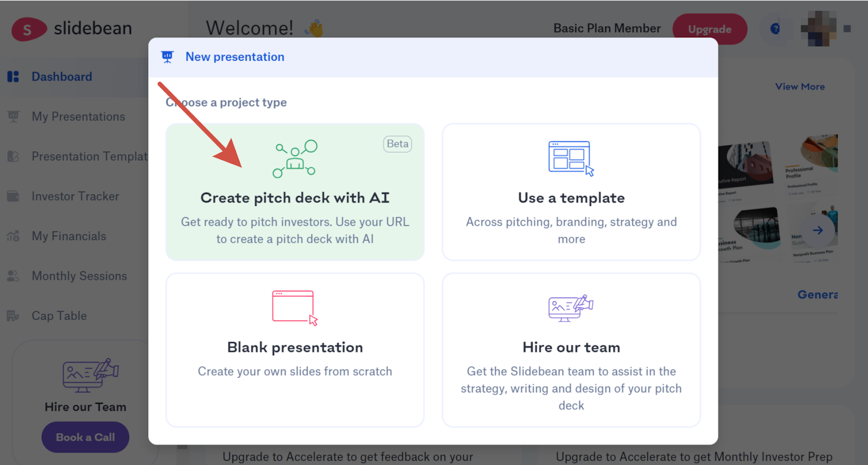Click the slidebean wordmark text
The image size is (868, 465).
[93, 28]
